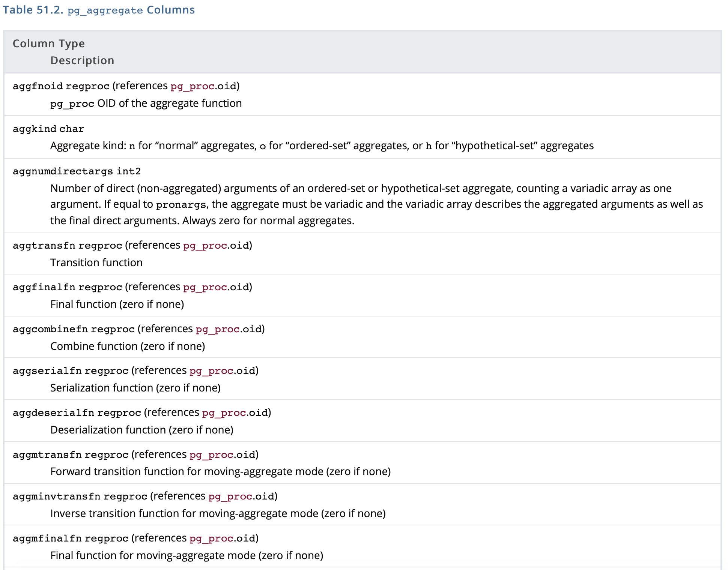728x570 pixels.
Task: Click the Transition function description text
Action: 96,262
